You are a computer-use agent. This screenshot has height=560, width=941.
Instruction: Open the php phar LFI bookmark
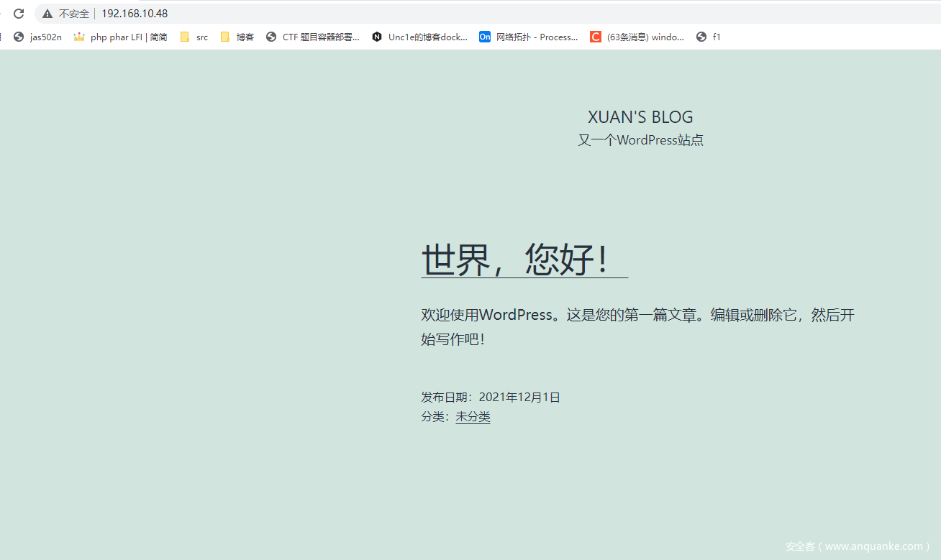[x=120, y=37]
